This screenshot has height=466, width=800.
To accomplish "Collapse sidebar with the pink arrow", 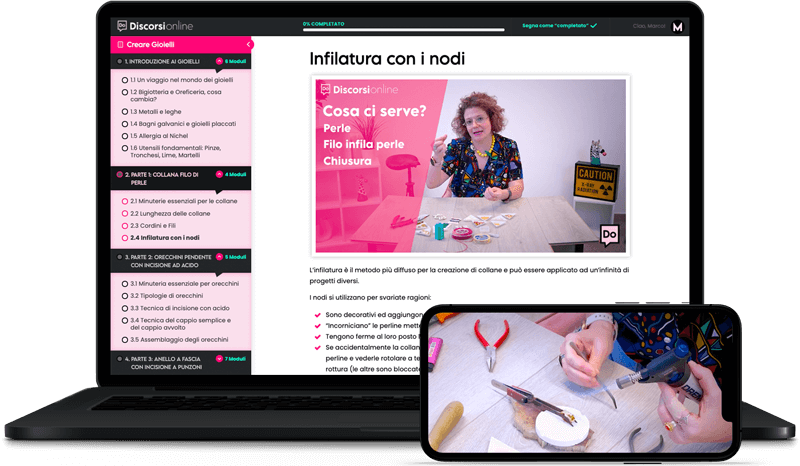I will tap(248, 44).
